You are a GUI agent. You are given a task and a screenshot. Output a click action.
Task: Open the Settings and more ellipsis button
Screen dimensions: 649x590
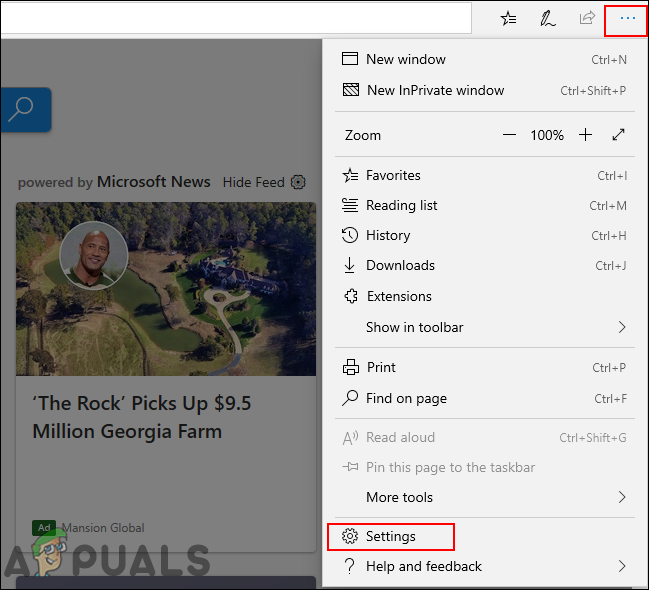click(x=627, y=19)
